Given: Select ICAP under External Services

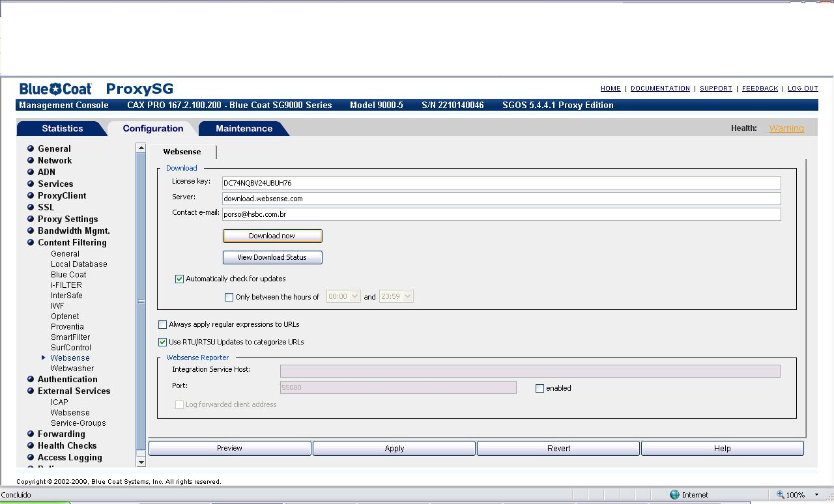Looking at the screenshot, I should coord(59,402).
